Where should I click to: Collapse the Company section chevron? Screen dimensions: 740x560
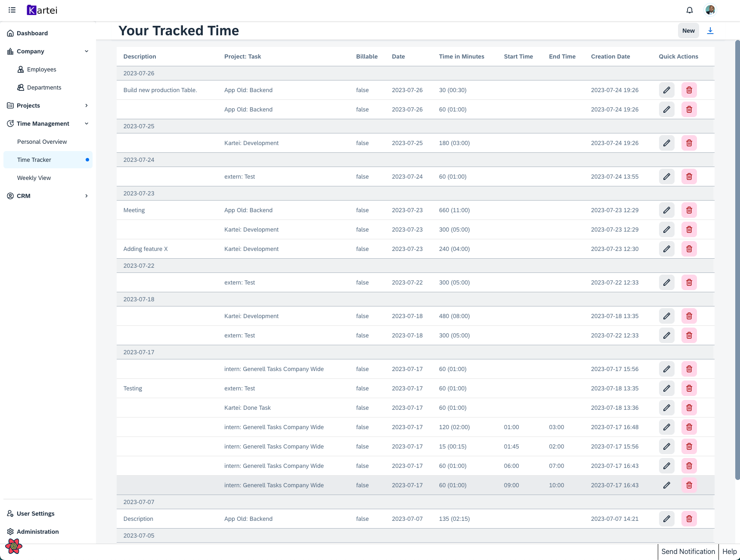(87, 51)
